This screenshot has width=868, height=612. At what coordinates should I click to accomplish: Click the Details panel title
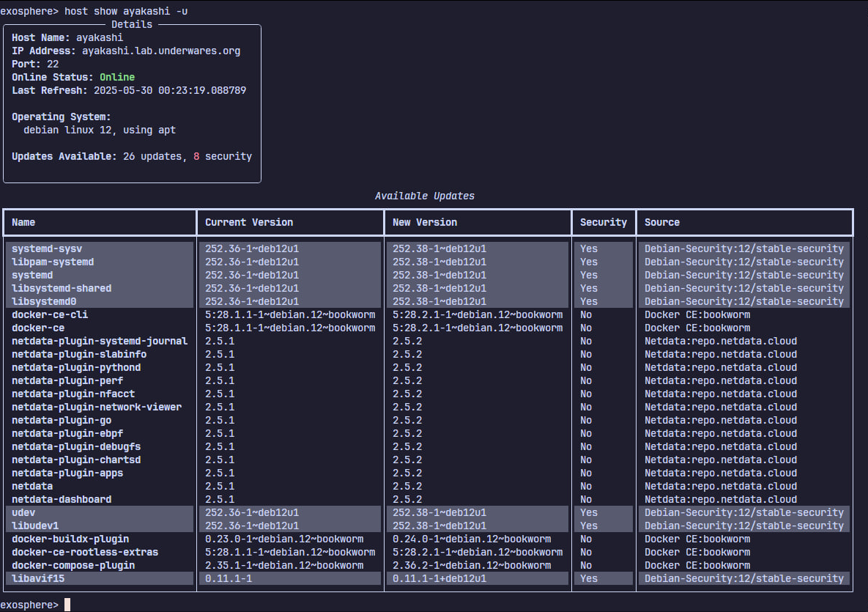click(132, 24)
